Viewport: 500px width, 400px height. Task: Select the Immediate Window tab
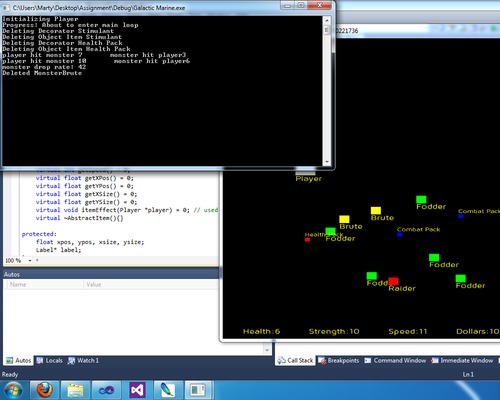[462, 360]
